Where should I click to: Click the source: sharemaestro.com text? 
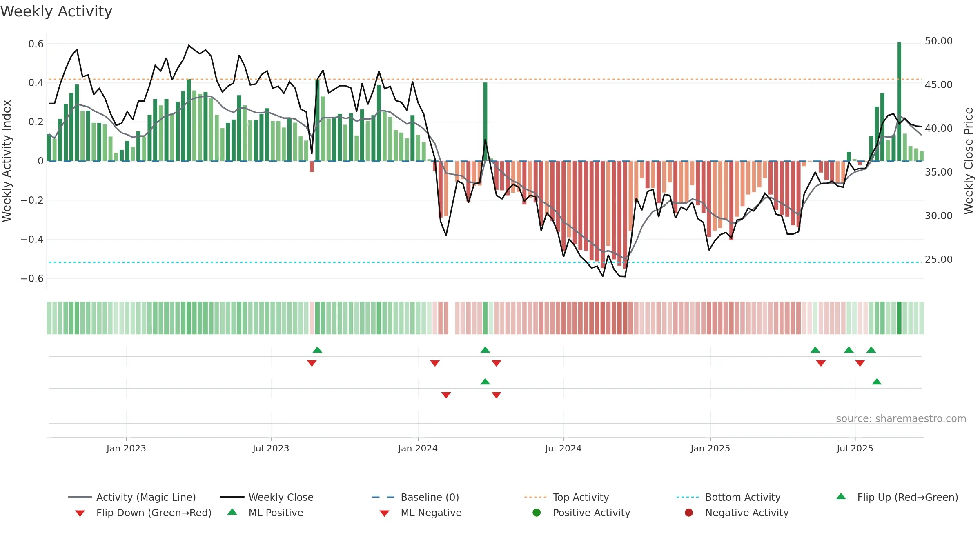click(x=901, y=418)
